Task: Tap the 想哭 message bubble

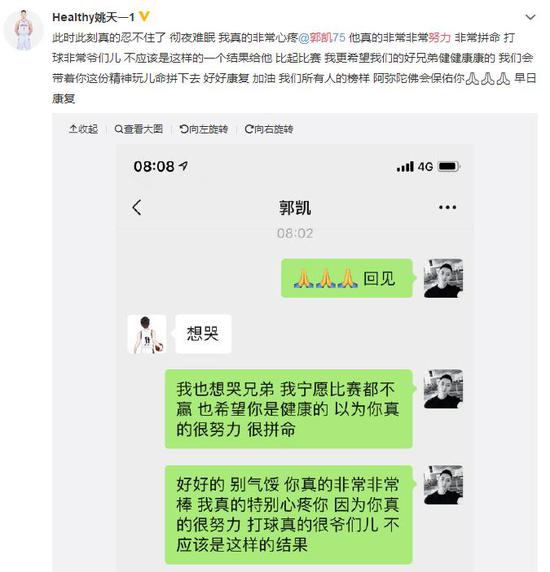Action: tap(203, 334)
